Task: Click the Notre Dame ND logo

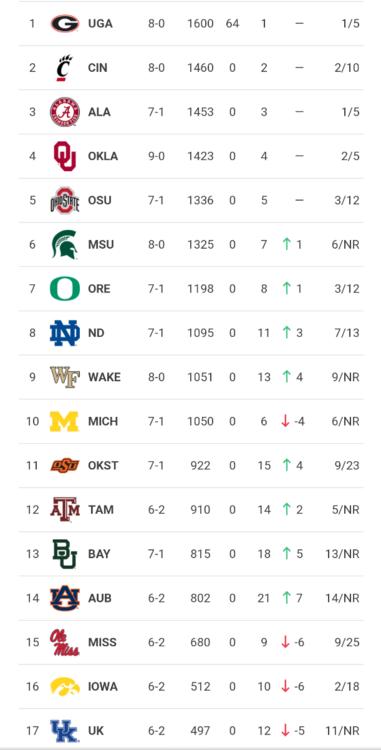Action: (65, 333)
